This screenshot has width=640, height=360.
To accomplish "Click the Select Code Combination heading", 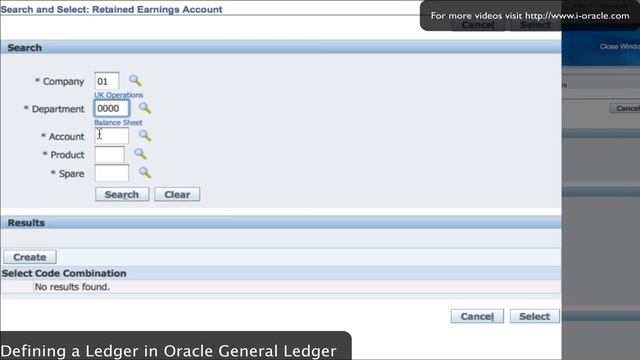I will 64,273.
